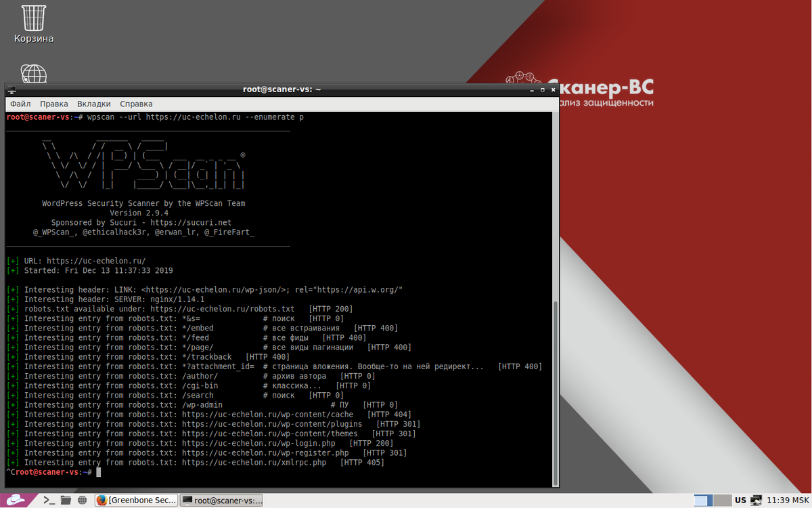
Task: Click the '*/feed' robots.txt entry line
Action: (x=186, y=337)
